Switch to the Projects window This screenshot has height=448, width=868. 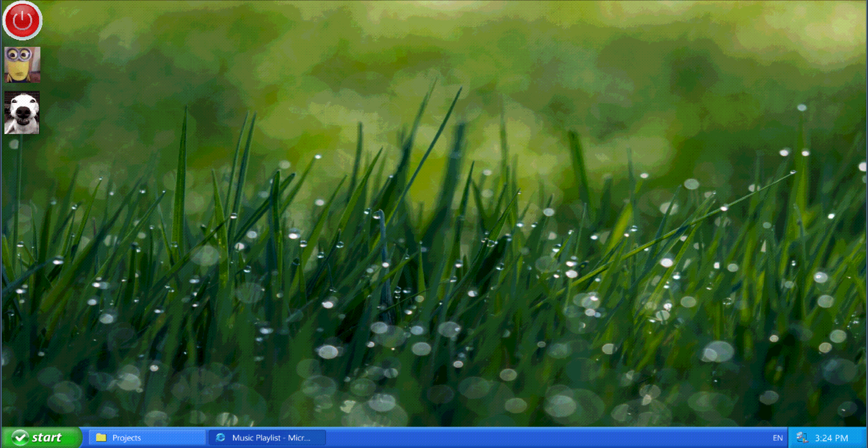(x=147, y=437)
